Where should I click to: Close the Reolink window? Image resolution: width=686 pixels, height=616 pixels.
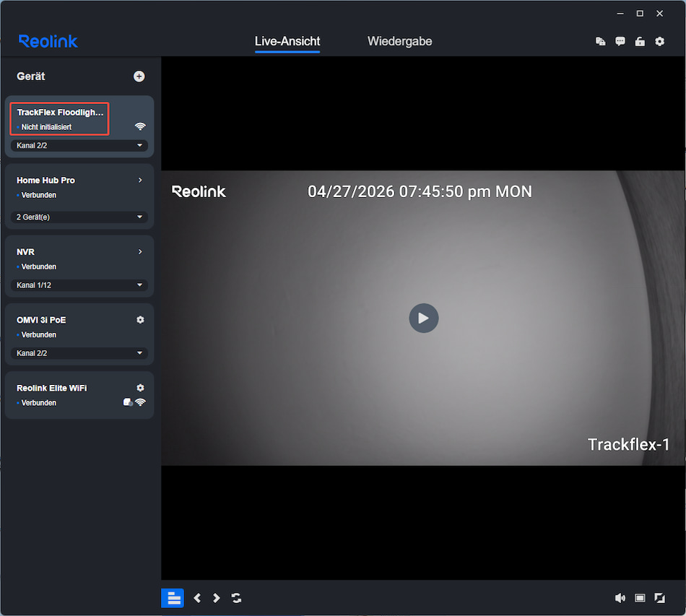pyautogui.click(x=659, y=14)
